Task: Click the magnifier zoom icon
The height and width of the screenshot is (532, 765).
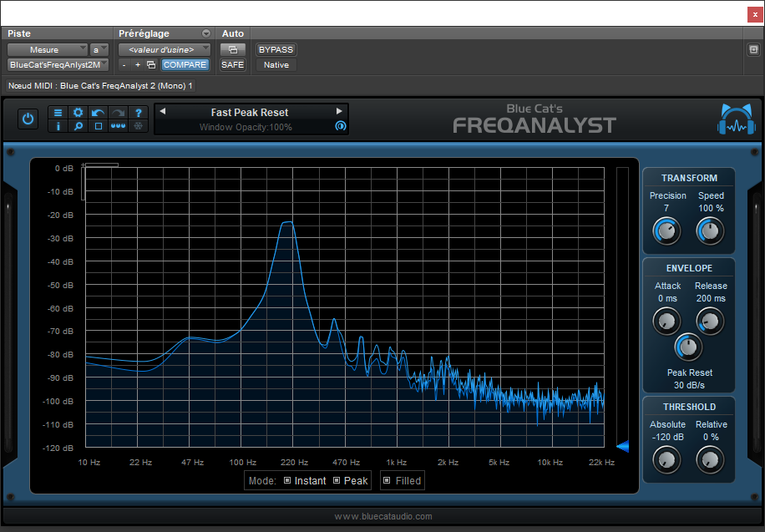Action: point(78,126)
